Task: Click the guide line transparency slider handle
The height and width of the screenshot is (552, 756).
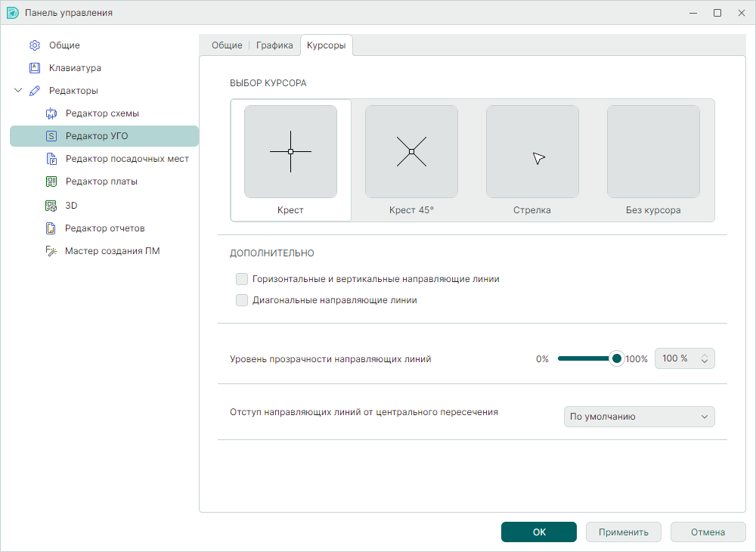Action: click(617, 358)
